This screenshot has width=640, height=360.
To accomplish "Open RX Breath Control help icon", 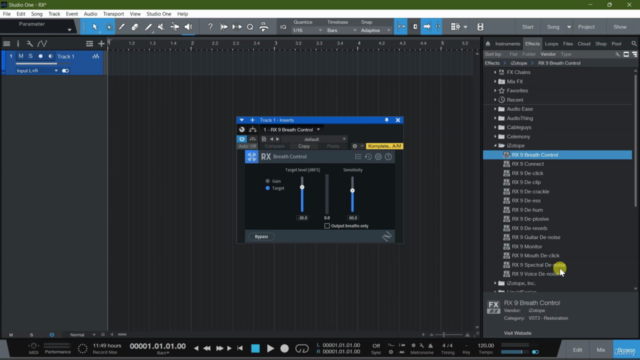I will 389,157.
